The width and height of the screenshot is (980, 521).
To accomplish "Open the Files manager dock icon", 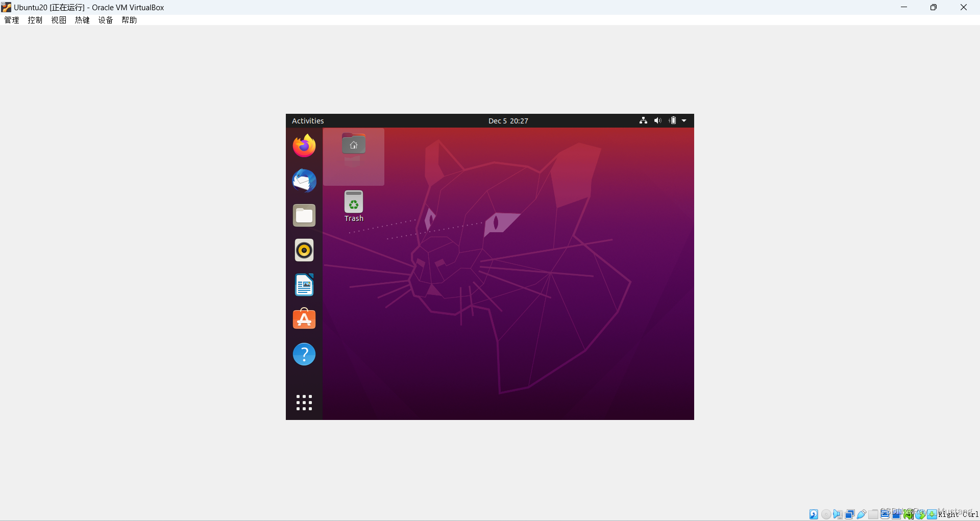I will click(304, 215).
